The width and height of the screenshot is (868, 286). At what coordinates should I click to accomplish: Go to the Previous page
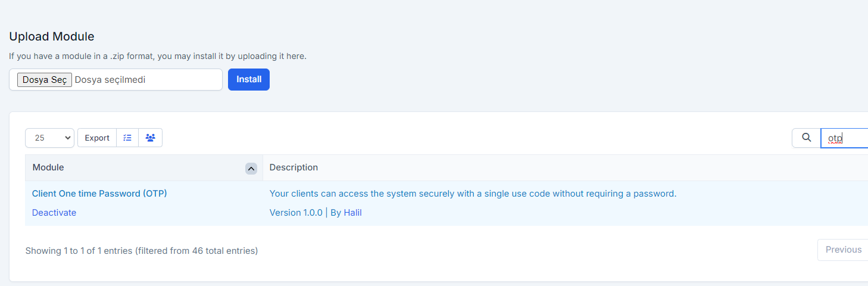843,250
